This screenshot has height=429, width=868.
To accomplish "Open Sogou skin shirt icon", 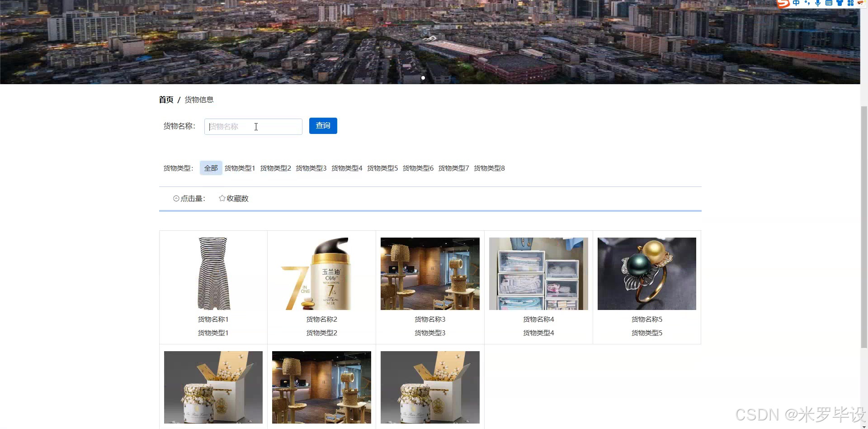I will 840,3.
